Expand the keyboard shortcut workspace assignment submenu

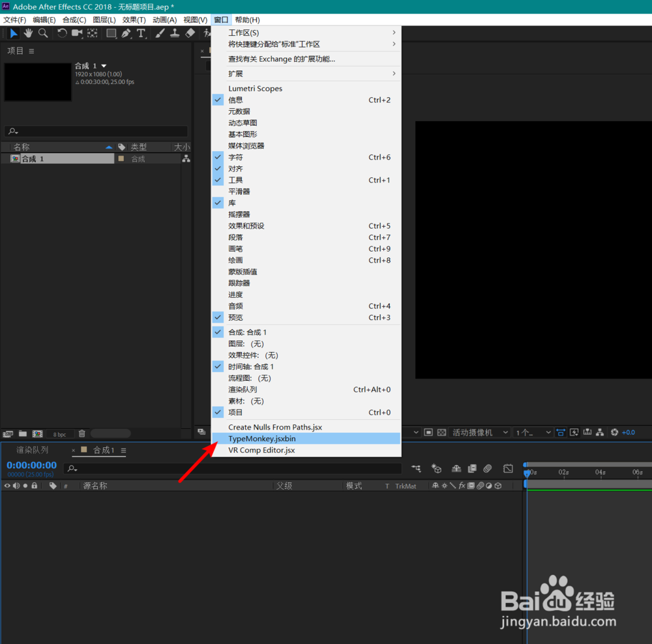click(306, 44)
